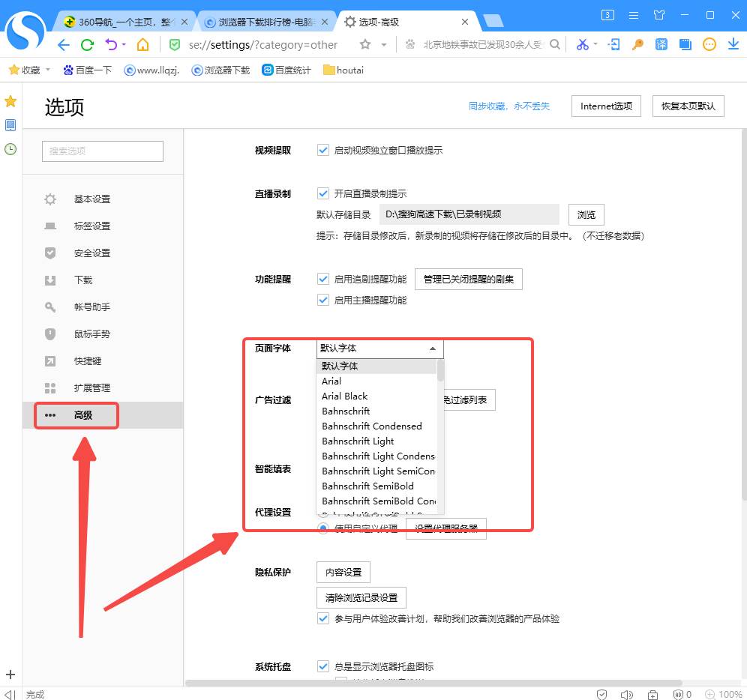Click the translate icon
747x700 pixels.
pyautogui.click(x=661, y=45)
